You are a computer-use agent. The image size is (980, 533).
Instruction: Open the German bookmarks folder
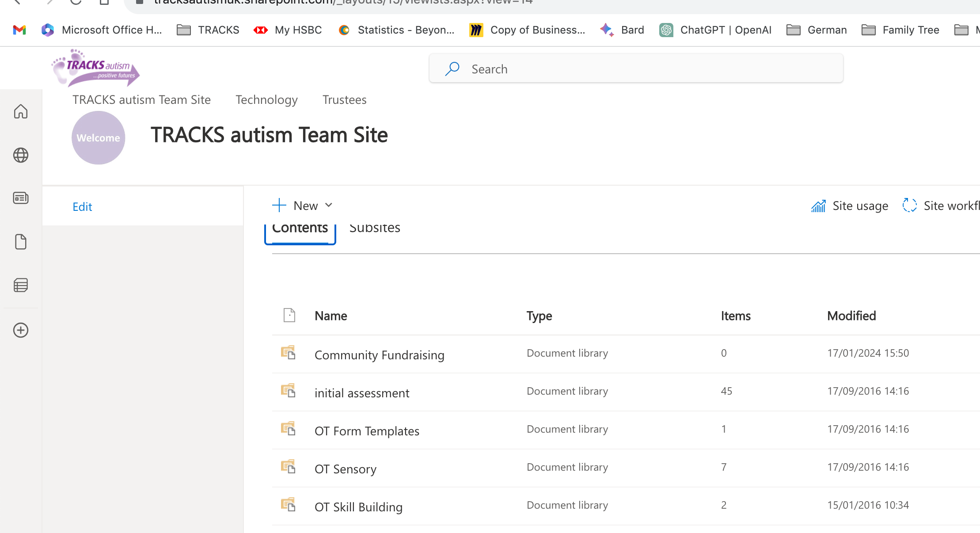tap(817, 30)
